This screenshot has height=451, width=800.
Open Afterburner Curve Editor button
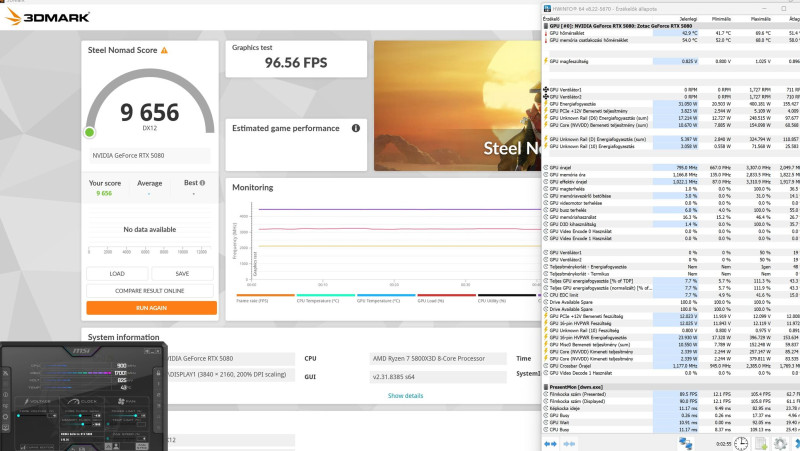click(x=37, y=447)
